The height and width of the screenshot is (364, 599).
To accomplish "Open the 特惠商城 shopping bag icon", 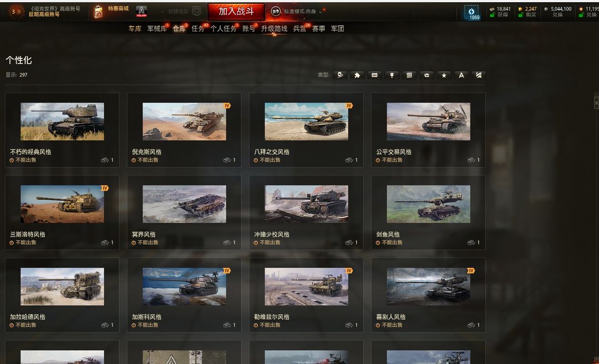I will click(x=98, y=12).
